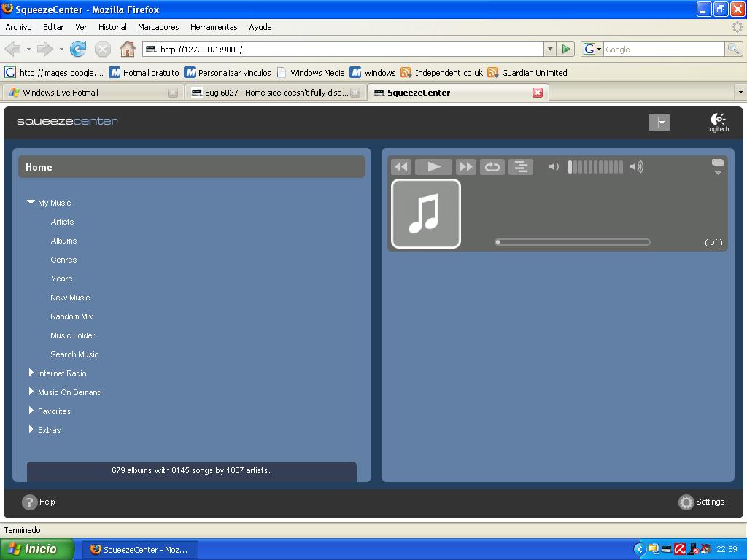Switch to the Windows Live Hotmail tab
Screen dimensions: 747x560
pos(61,93)
